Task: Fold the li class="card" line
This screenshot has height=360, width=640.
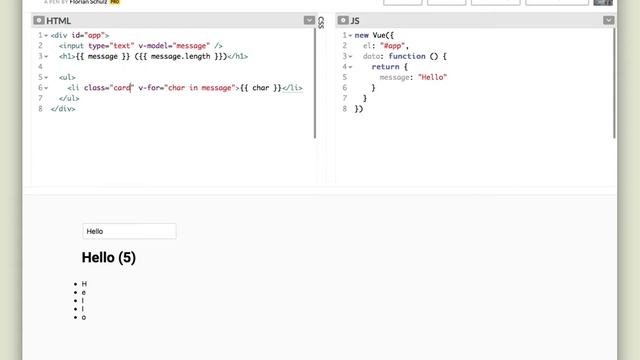Action: coord(46,88)
